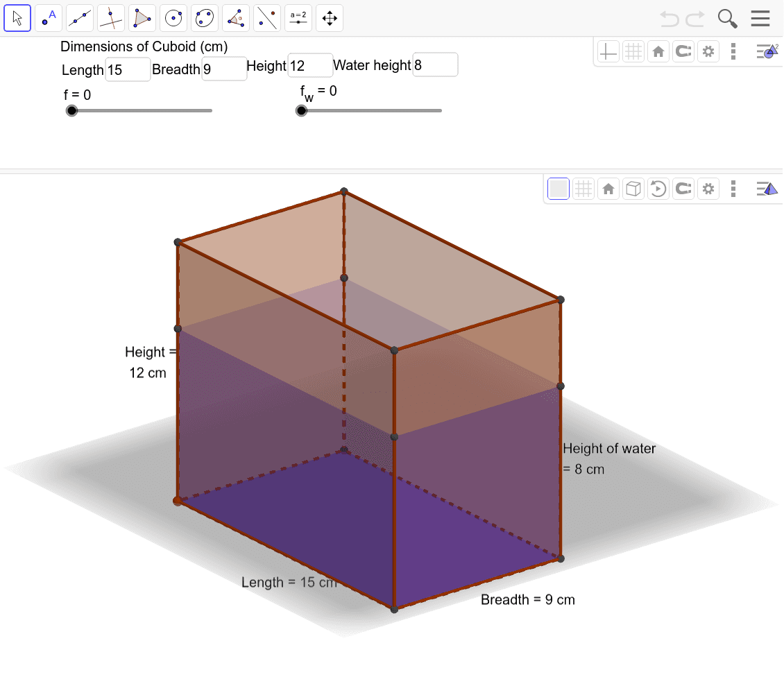Viewport: 784px width, 677px height.
Task: Select the Slider creation tool
Action: pos(298,17)
